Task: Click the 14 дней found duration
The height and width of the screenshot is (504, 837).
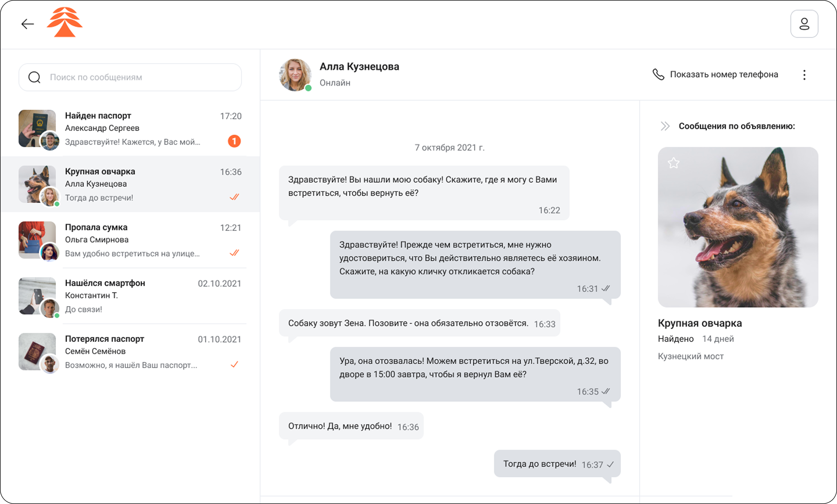Action: [718, 339]
